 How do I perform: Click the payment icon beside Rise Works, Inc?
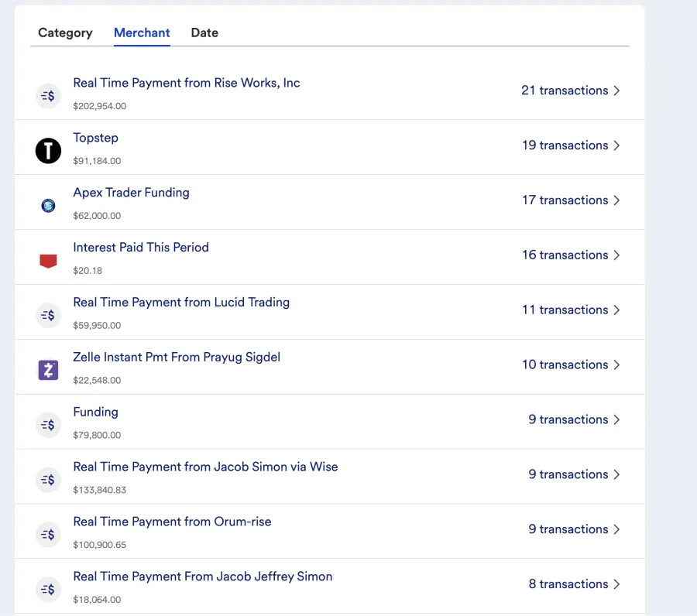(48, 95)
